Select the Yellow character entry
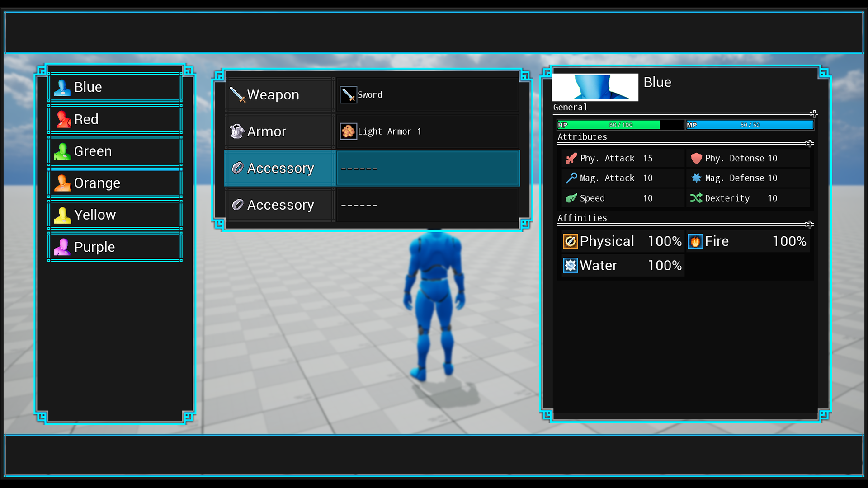868x488 pixels. click(115, 215)
